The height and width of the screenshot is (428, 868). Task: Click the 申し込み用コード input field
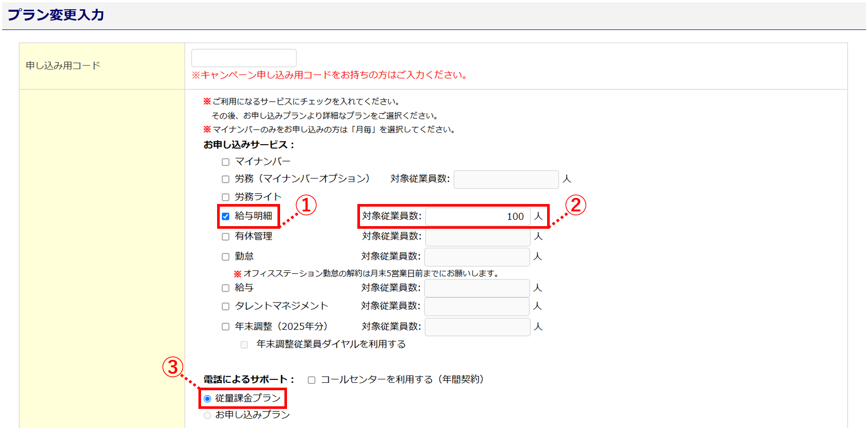coord(244,58)
